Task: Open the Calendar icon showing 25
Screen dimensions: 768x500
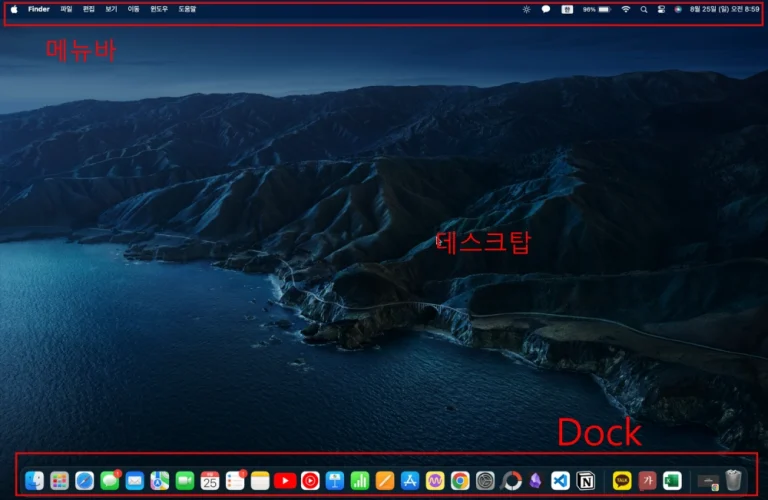Action: (210, 481)
